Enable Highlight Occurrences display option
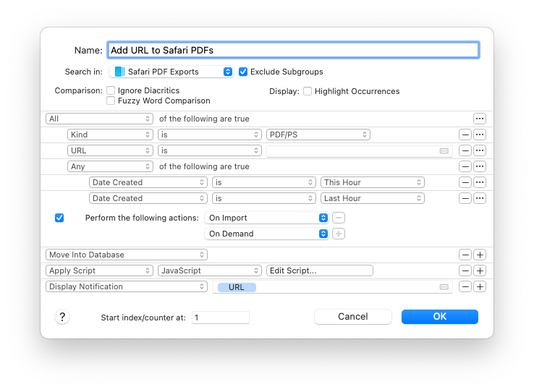 (308, 91)
